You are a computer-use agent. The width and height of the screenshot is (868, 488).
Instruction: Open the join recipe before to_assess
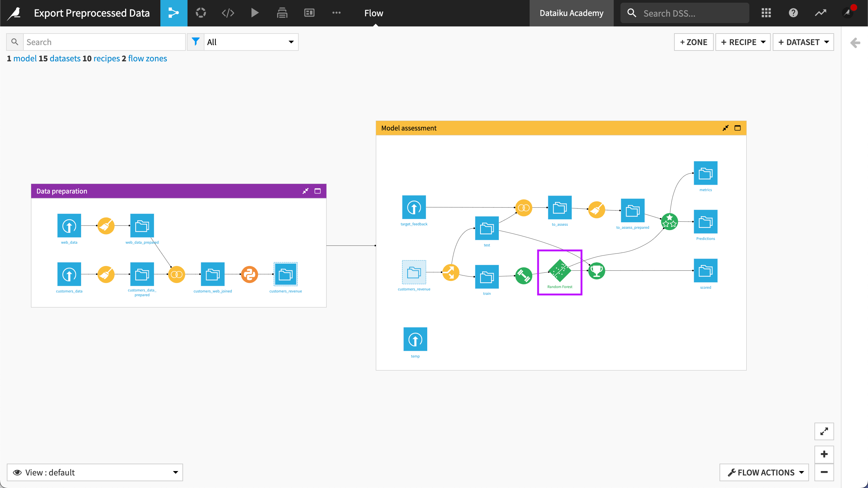click(524, 207)
